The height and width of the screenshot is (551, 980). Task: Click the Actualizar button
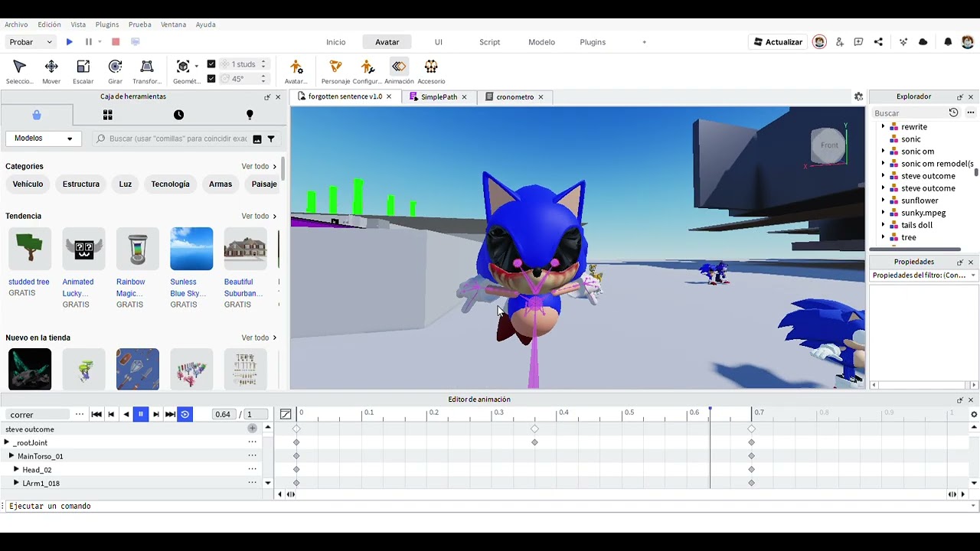pos(777,42)
